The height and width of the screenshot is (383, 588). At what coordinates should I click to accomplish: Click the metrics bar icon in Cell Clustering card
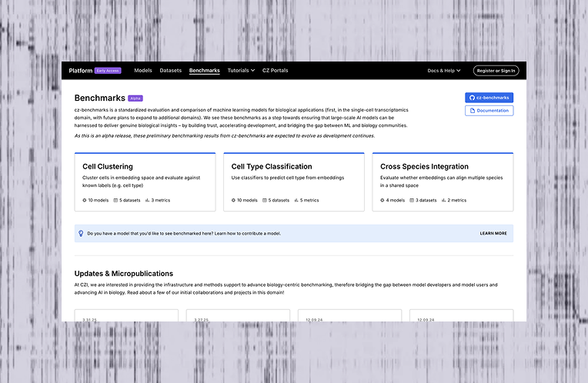click(x=147, y=200)
